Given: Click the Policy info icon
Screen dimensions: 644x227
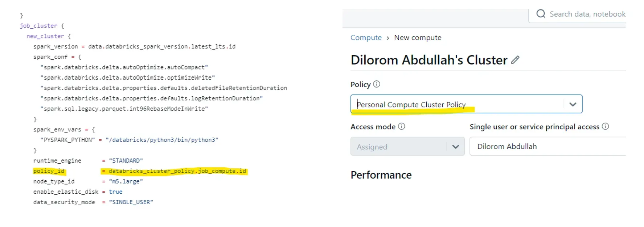Looking at the screenshot, I should coord(377,84).
